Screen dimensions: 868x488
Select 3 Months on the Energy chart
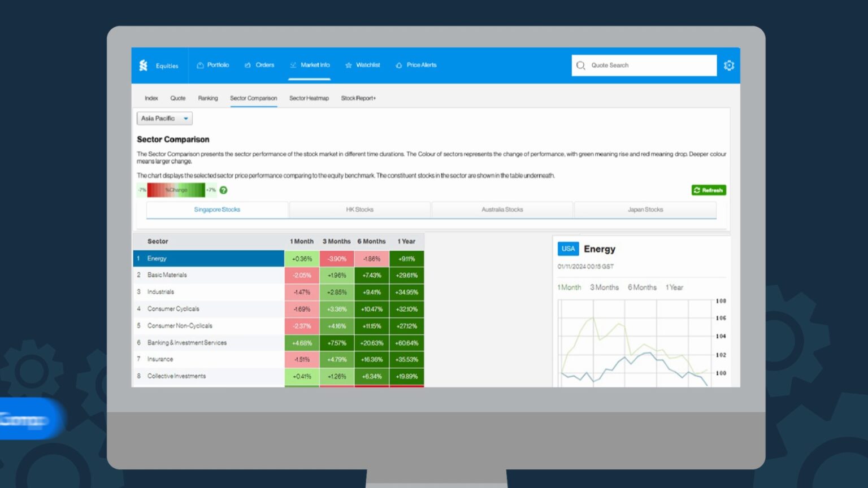tap(604, 287)
